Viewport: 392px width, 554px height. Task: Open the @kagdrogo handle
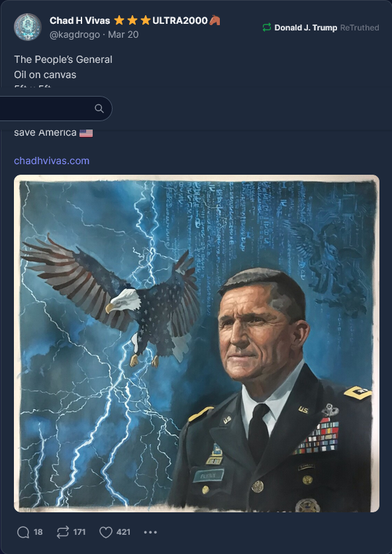tap(75, 34)
